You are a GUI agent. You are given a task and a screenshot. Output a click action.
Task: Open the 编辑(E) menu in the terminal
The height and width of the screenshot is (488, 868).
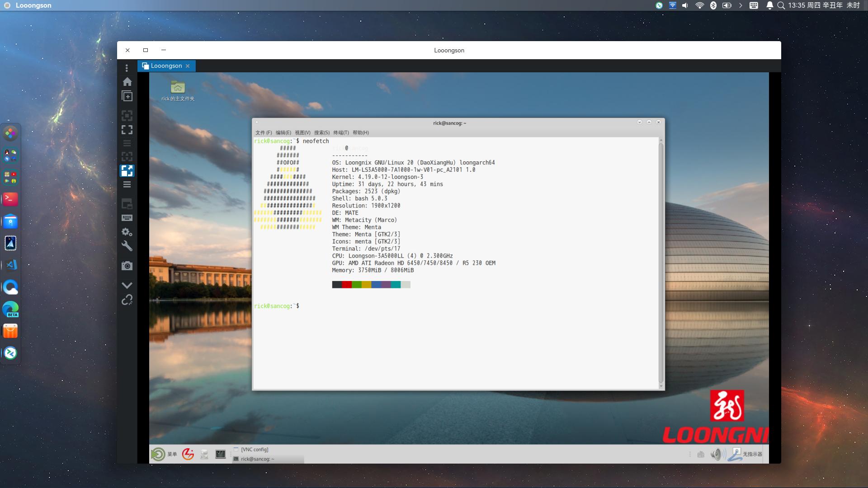click(283, 133)
